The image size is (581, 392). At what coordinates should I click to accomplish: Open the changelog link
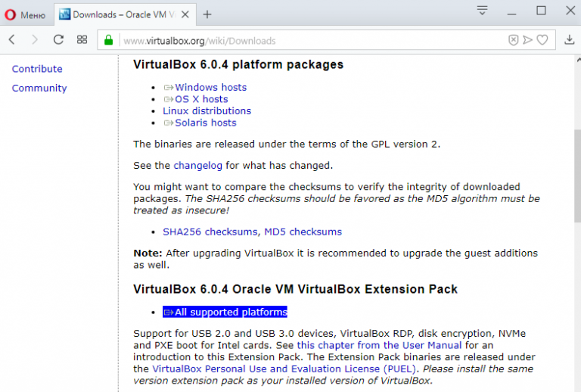click(x=198, y=166)
